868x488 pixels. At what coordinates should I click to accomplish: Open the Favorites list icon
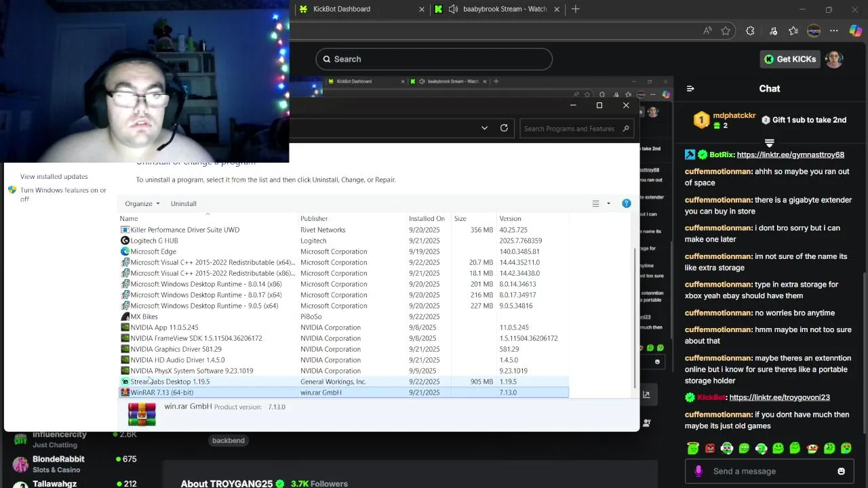point(793,30)
